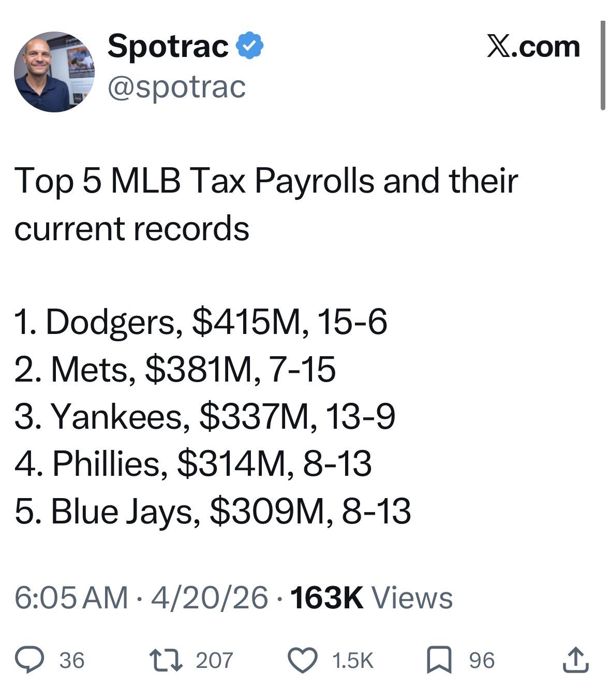Click the 207 reposts count

[214, 660]
